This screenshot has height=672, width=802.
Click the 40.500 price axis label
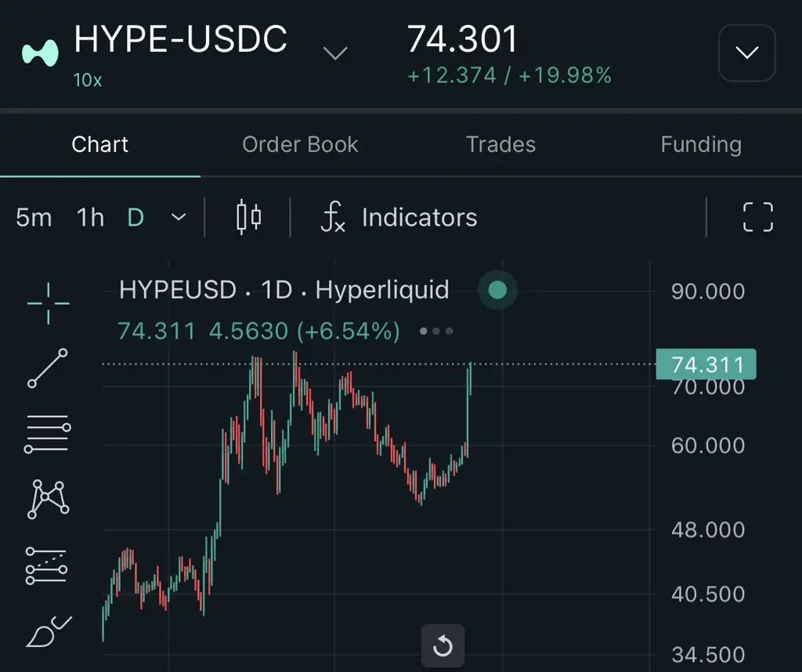point(708,594)
